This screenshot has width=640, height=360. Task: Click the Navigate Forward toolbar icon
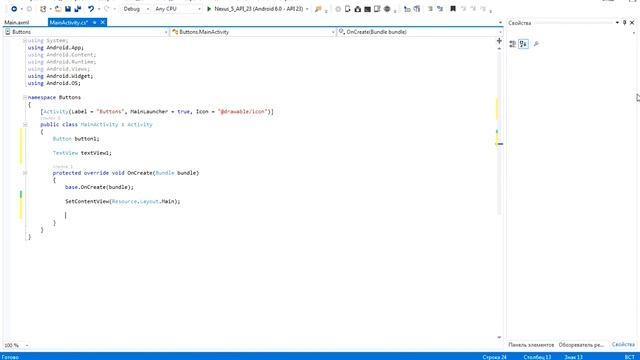(x=29, y=9)
